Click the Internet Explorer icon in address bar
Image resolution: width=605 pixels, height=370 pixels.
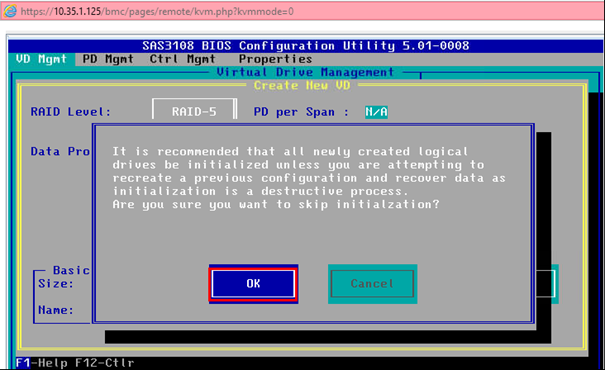[10, 11]
